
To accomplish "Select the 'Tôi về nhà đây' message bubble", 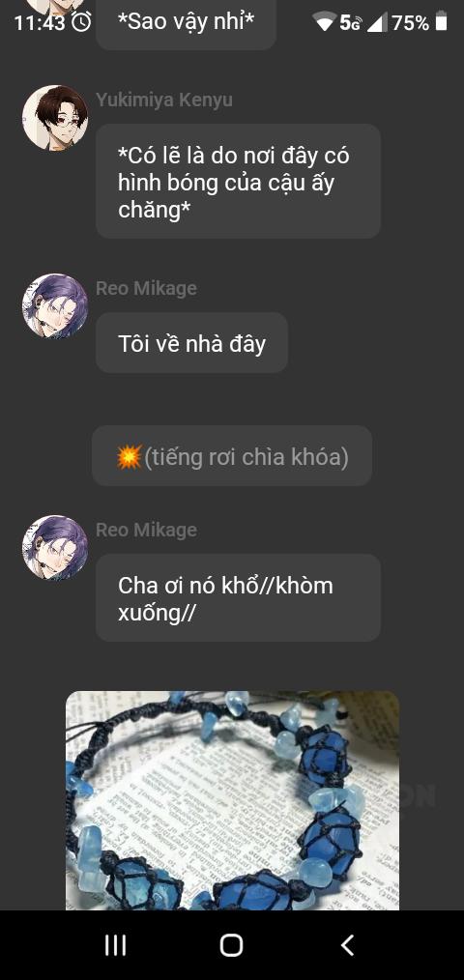I will pos(192,343).
